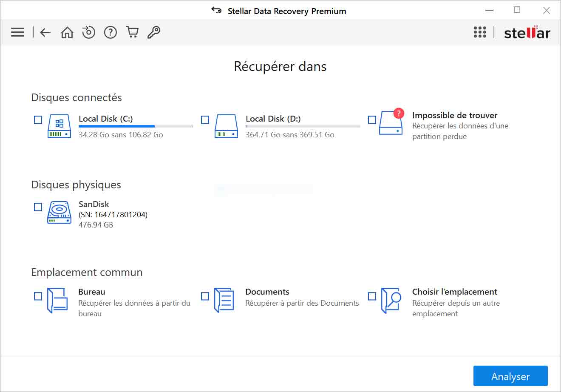Image resolution: width=561 pixels, height=392 pixels.
Task: Click the Analyser button
Action: pos(510,376)
